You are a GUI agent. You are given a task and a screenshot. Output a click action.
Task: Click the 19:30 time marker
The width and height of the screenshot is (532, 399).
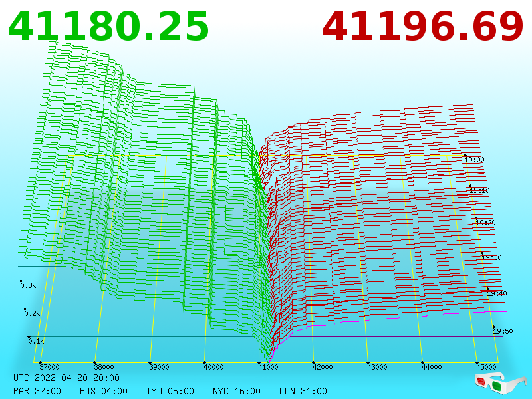coord(491,257)
